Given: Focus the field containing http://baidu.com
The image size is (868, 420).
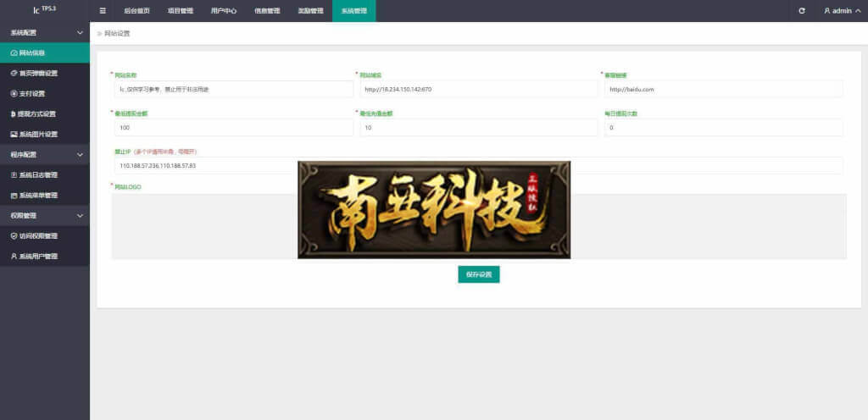Looking at the screenshot, I should [724, 89].
